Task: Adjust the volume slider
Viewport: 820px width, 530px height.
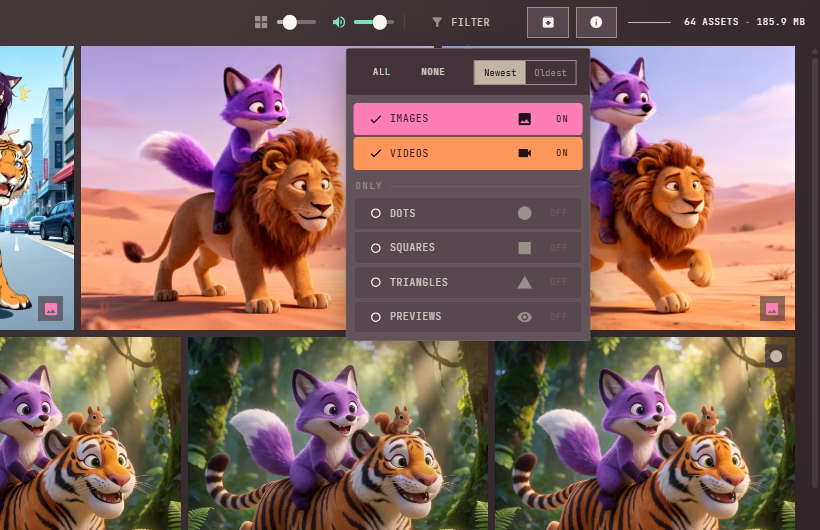Action: pyautogui.click(x=373, y=22)
